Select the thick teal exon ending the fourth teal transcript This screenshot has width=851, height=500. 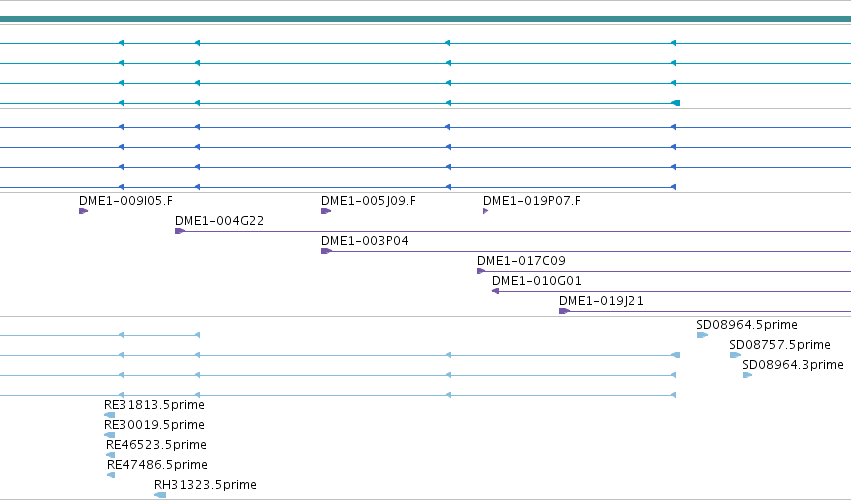675,103
